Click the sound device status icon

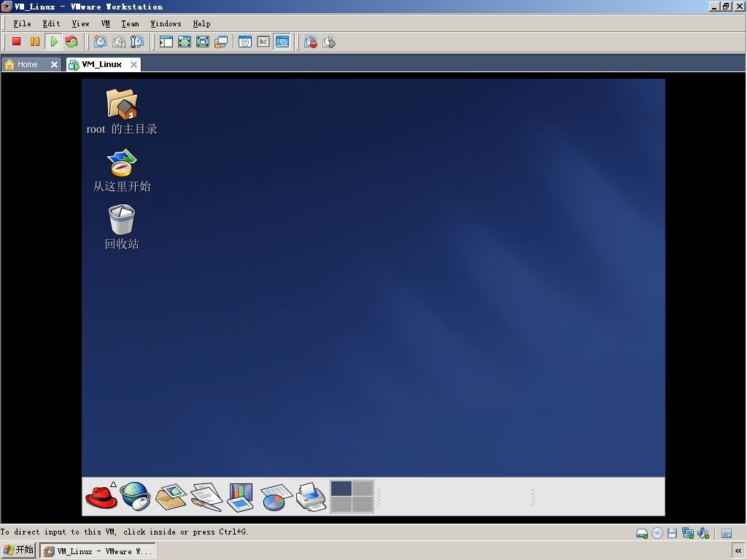pyautogui.click(x=703, y=533)
